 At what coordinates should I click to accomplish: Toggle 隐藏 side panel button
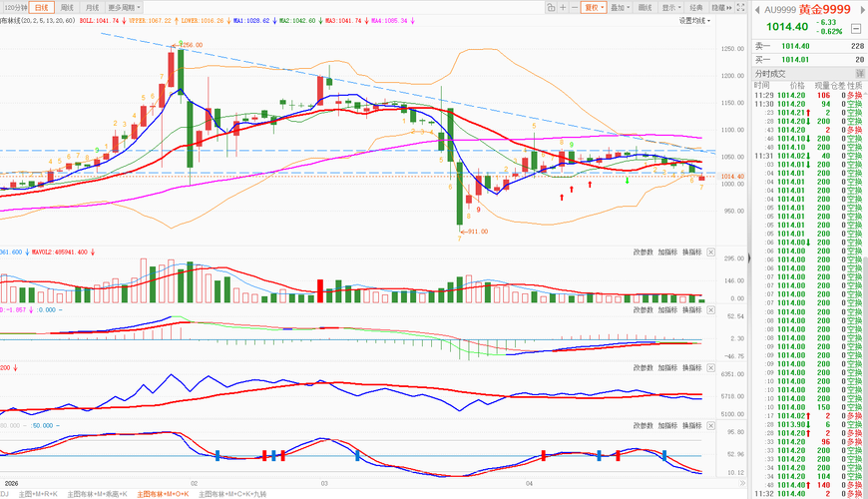[x=722, y=7]
